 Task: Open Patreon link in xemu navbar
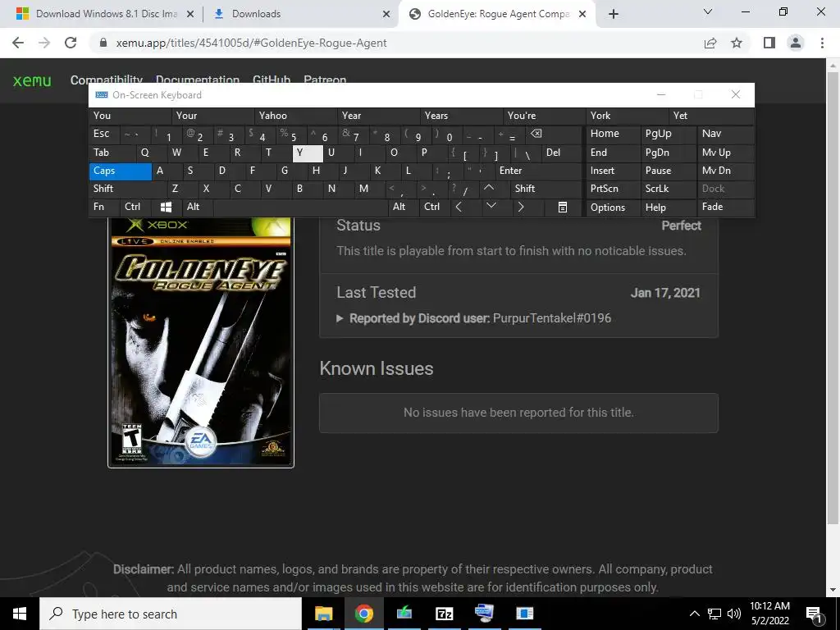coord(325,80)
